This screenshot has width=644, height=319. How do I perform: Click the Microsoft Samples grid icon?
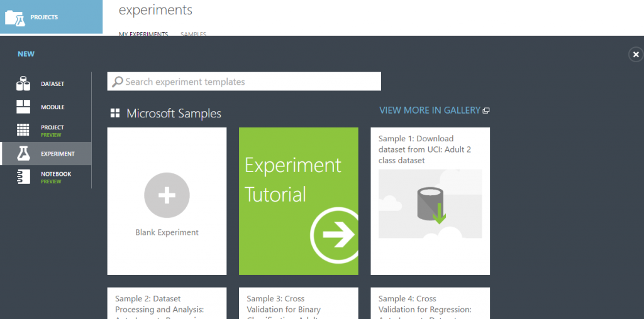click(115, 113)
